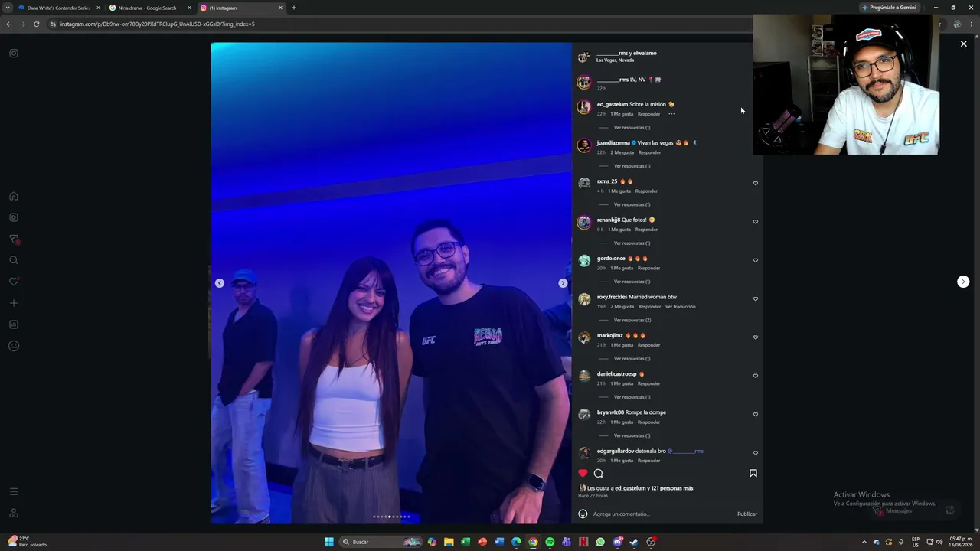This screenshot has width=980, height=551.
Task: Reply to ed_gastelum's comment
Action: 648,114
